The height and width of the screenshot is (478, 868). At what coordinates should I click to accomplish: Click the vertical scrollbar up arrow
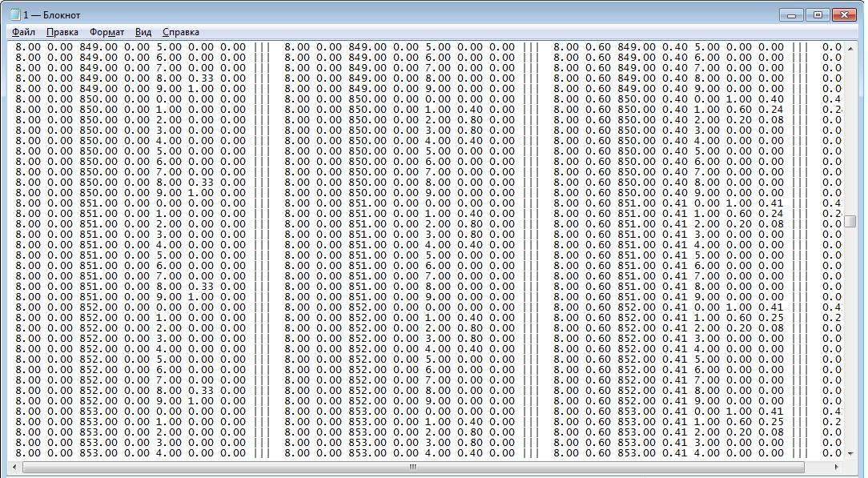850,48
